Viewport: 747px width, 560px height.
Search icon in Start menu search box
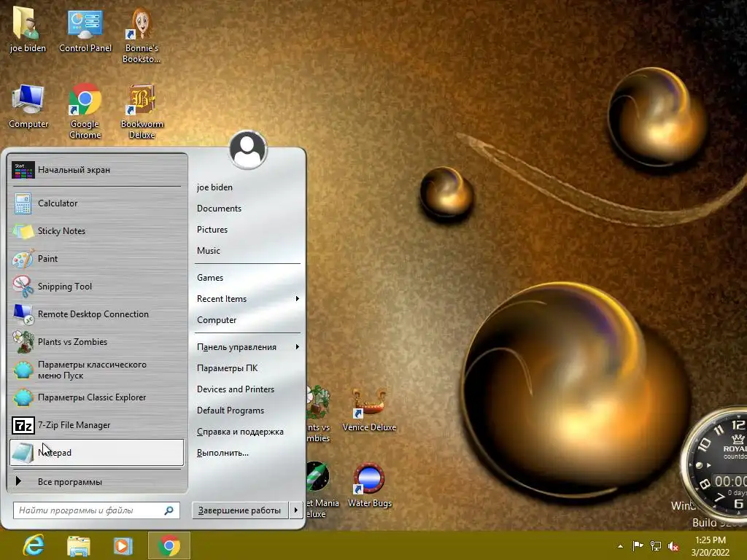point(169,510)
